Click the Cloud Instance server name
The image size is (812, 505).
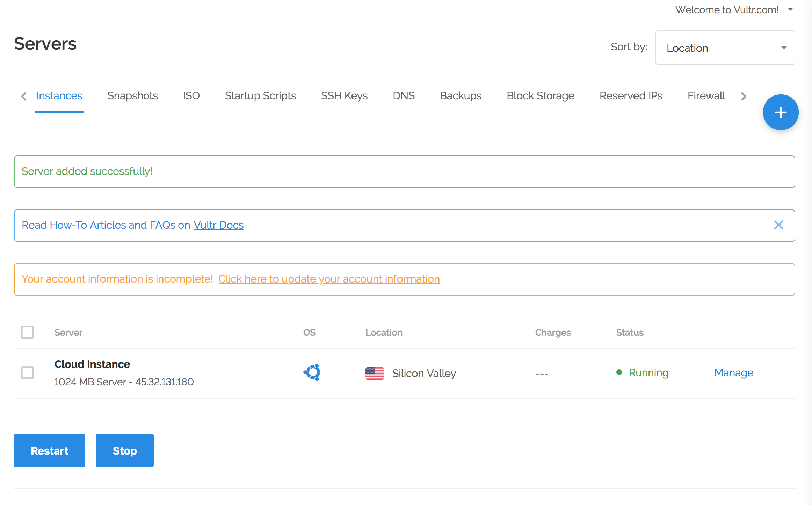[92, 364]
